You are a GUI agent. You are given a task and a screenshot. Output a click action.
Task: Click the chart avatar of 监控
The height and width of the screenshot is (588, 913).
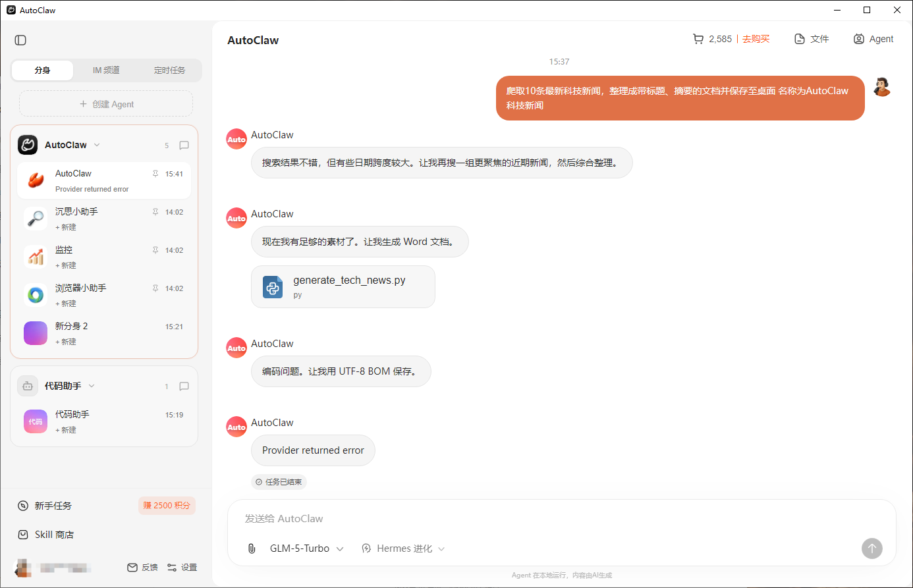tap(36, 257)
